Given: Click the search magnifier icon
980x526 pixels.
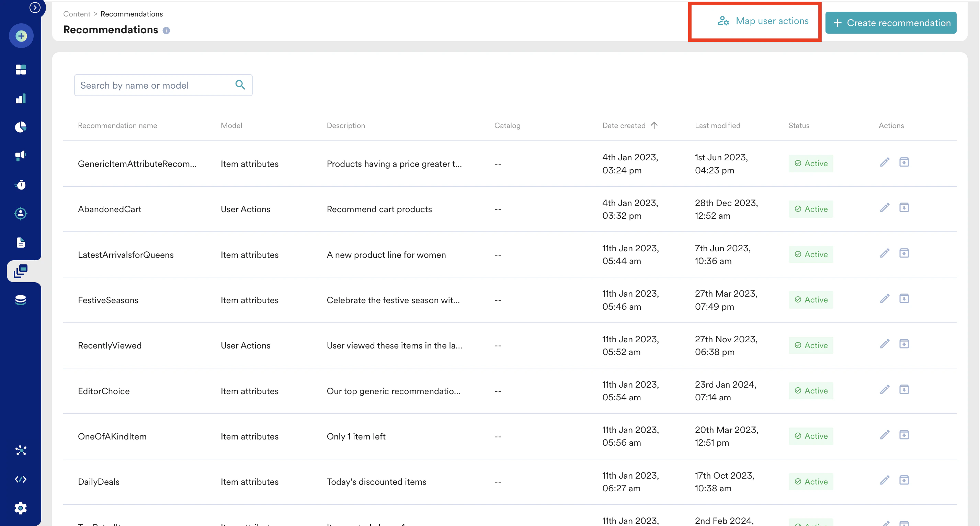Looking at the screenshot, I should click(x=240, y=85).
